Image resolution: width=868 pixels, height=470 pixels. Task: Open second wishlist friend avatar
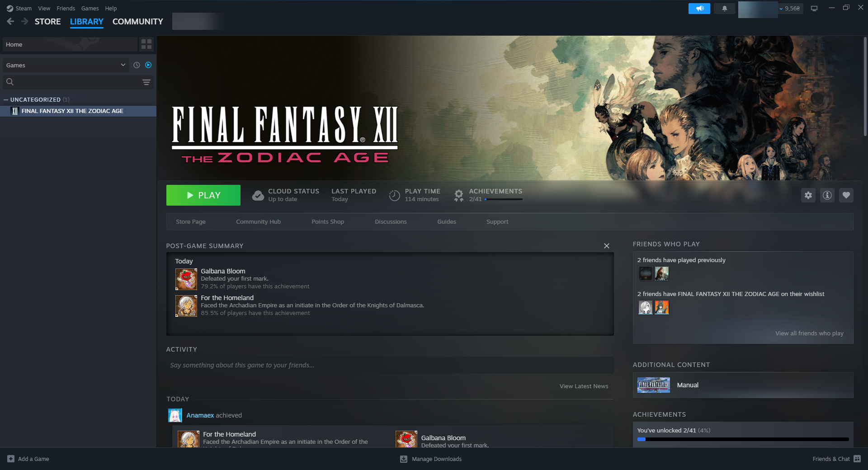662,307
